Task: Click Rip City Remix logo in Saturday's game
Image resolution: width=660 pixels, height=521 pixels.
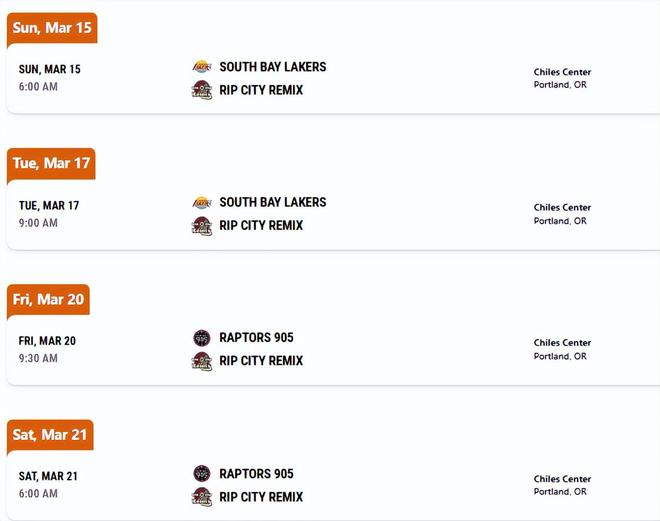Action: (202, 497)
